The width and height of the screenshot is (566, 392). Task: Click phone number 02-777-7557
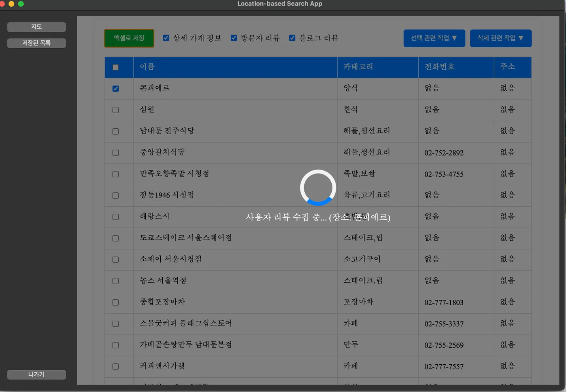[444, 367]
